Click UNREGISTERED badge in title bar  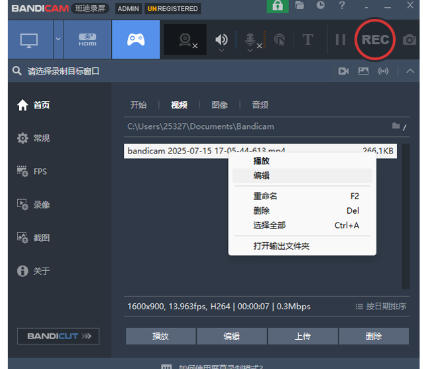[x=173, y=8]
